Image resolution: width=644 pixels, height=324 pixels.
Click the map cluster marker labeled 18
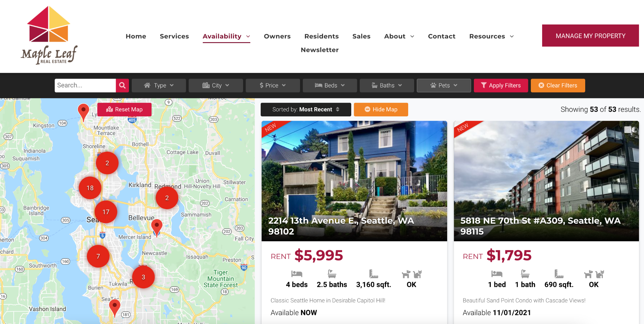pyautogui.click(x=90, y=188)
